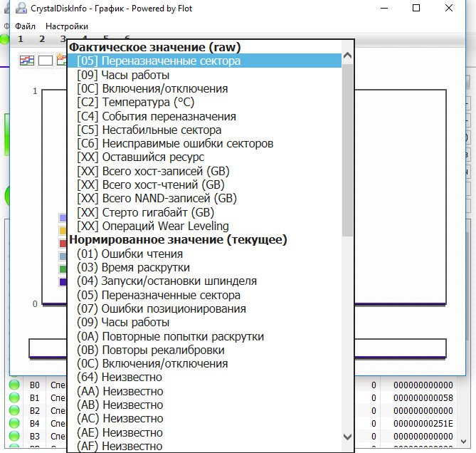The image size is (476, 453).
Task: Maximize the graph window
Action: [x=416, y=8]
